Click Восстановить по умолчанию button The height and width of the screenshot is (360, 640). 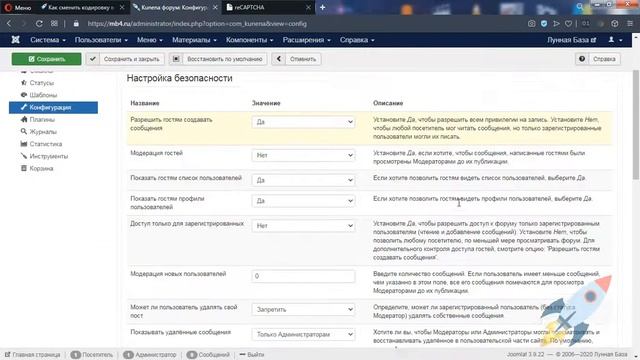click(218, 59)
